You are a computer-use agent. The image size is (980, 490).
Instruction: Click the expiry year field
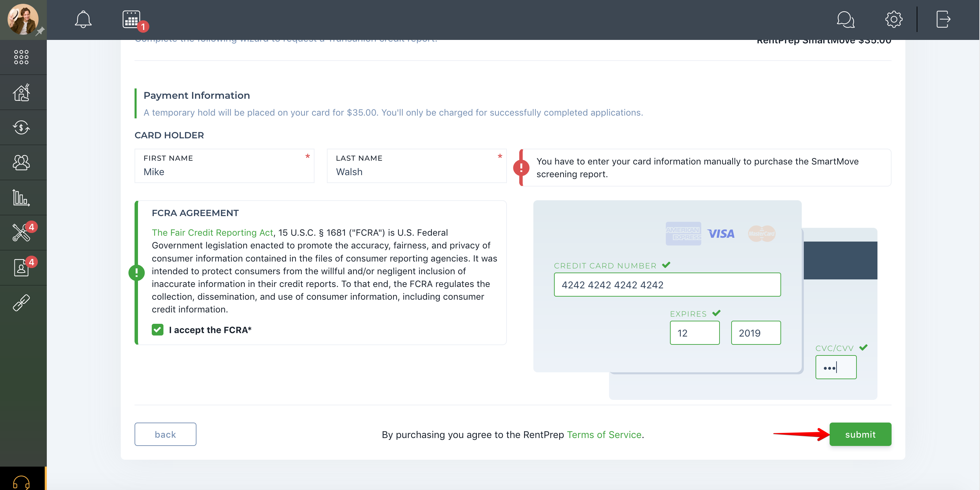(756, 333)
